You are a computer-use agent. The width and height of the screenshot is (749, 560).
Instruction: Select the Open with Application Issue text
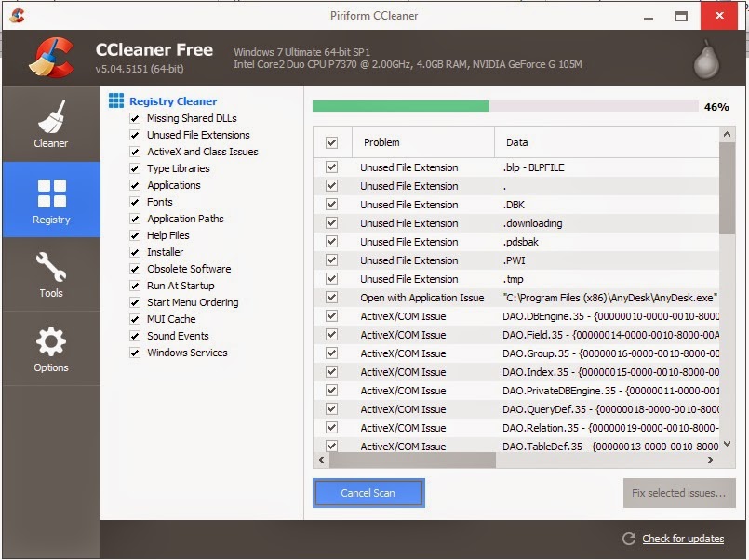(422, 298)
